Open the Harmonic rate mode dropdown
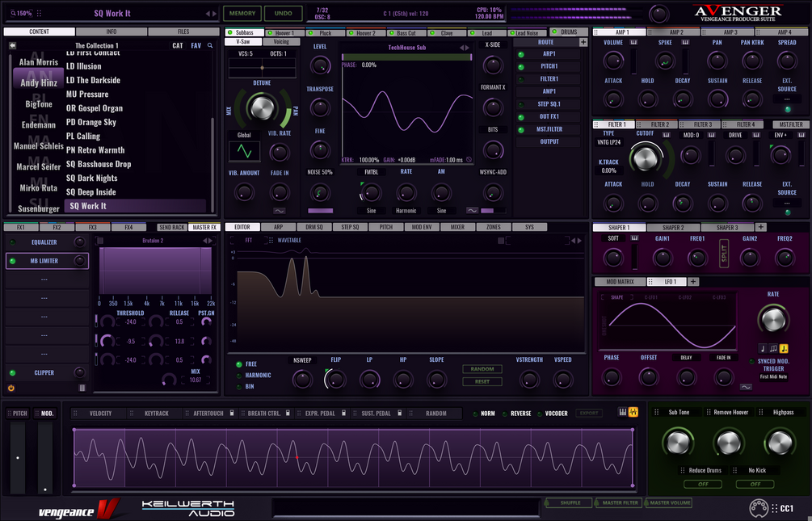 coord(406,211)
